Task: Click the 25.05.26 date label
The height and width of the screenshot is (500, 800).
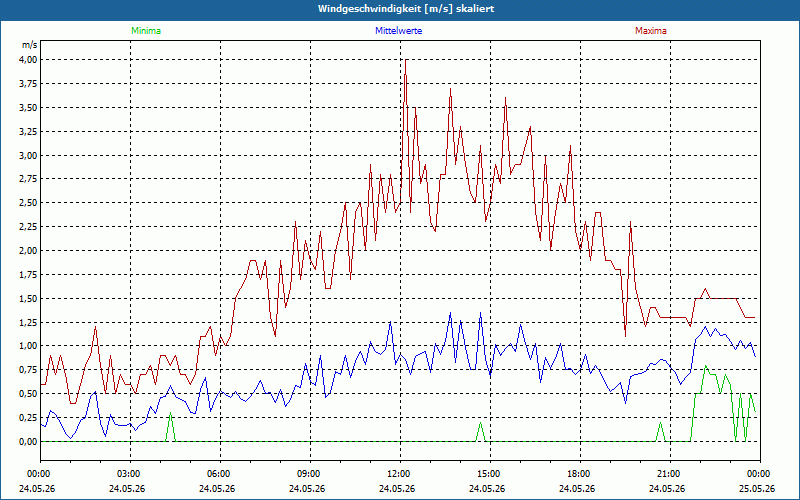Action: [757, 489]
